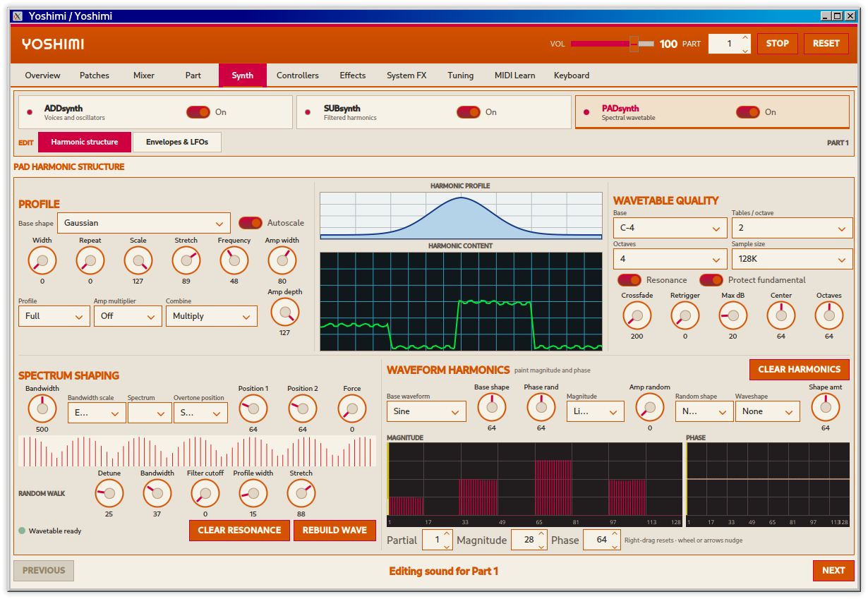Click CLEAR HARMONICS button
The width and height of the screenshot is (868, 599).
[800, 369]
